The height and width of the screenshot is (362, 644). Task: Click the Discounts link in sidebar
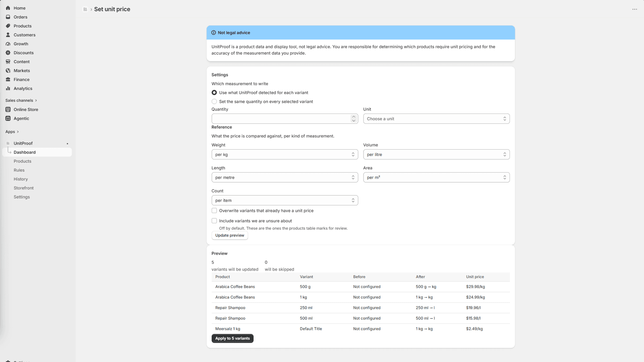coord(24,53)
